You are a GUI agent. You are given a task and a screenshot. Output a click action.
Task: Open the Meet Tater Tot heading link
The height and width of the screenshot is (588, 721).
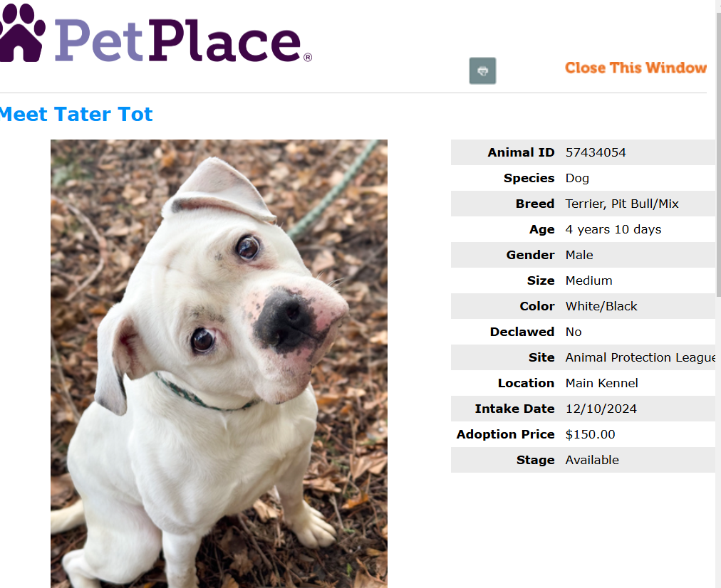(x=76, y=114)
